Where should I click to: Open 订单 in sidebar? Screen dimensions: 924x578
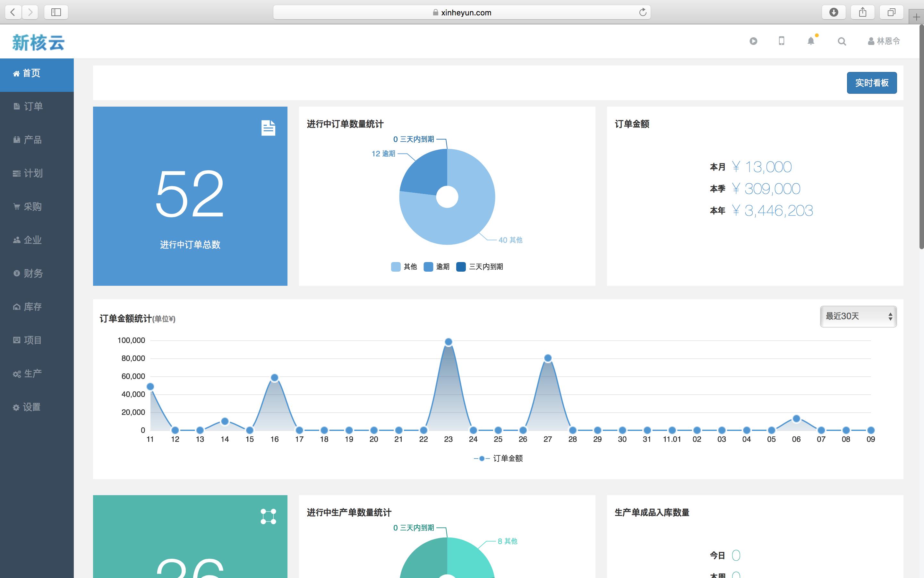(37, 106)
